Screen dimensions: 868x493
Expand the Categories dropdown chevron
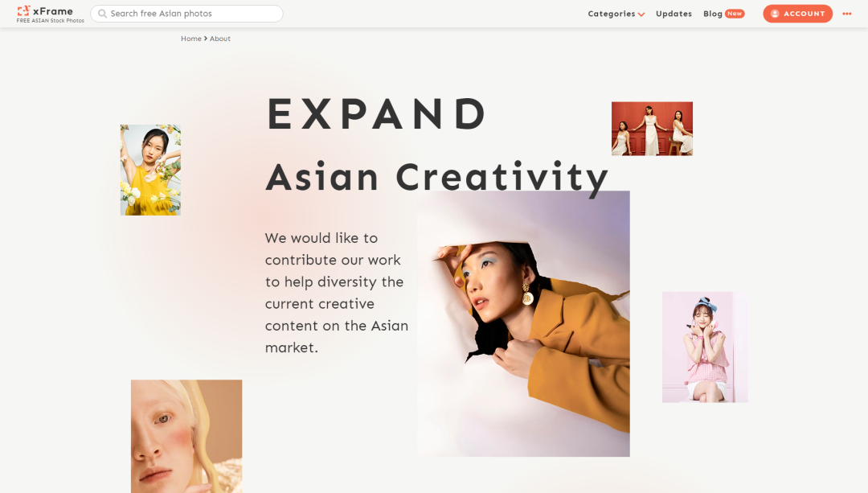[641, 14]
